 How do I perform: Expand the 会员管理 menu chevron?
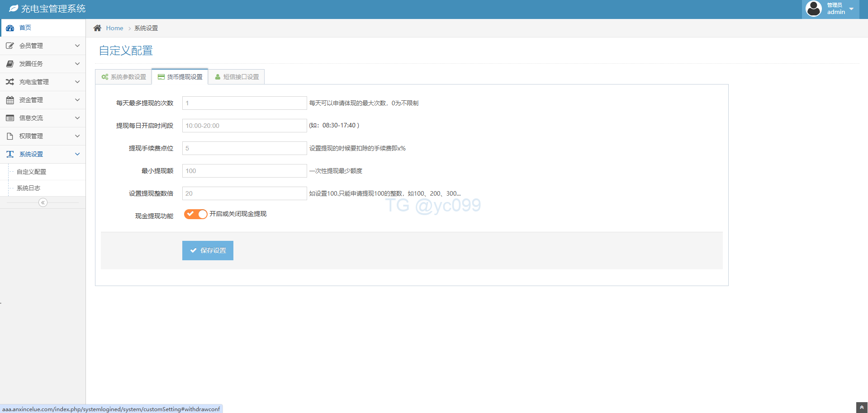tap(77, 46)
